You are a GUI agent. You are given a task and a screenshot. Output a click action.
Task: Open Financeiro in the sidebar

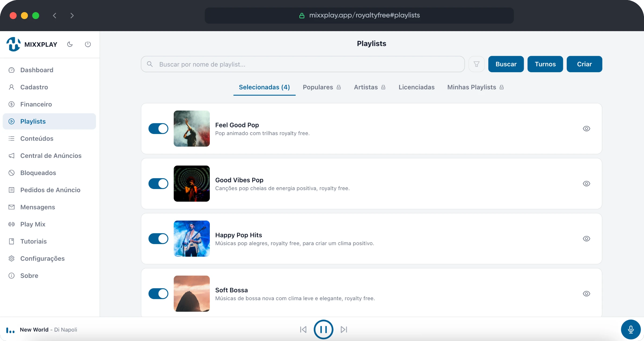49,104
